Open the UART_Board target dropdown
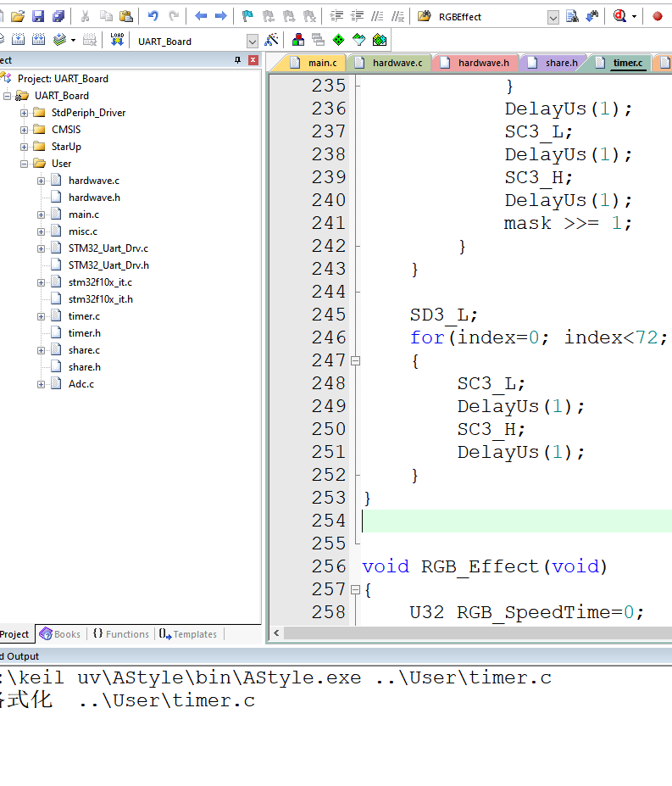 point(253,41)
